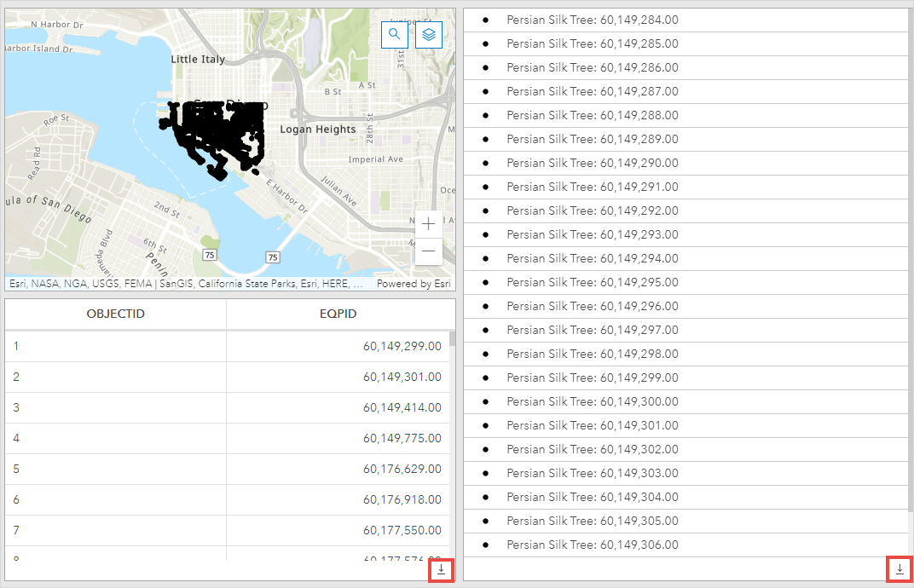
Task: Sort by the EQPID column header
Action: (341, 314)
